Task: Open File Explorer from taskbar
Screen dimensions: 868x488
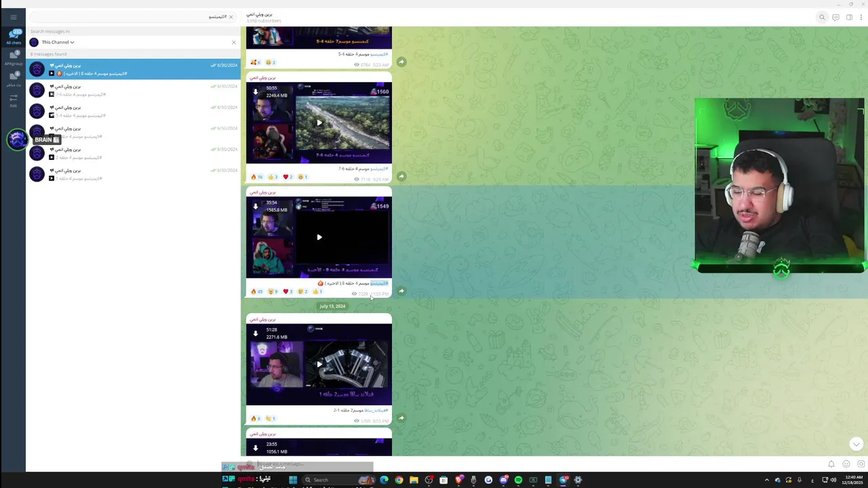Action: [x=414, y=480]
